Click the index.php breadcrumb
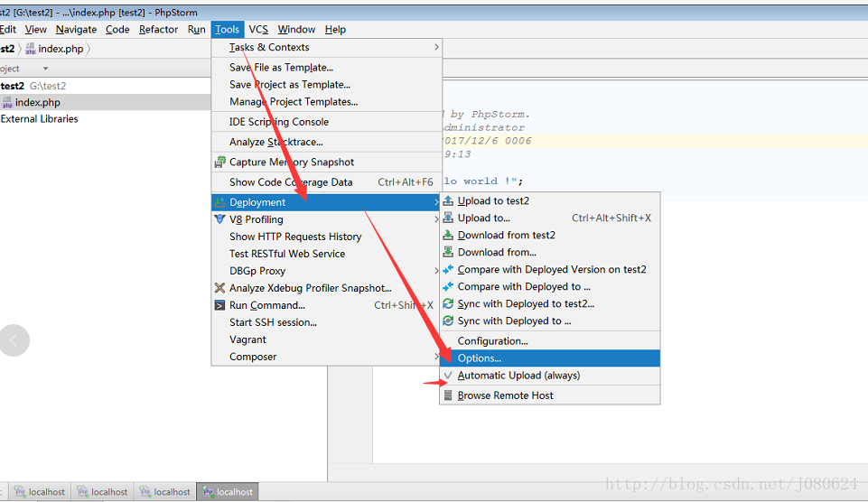 61,49
